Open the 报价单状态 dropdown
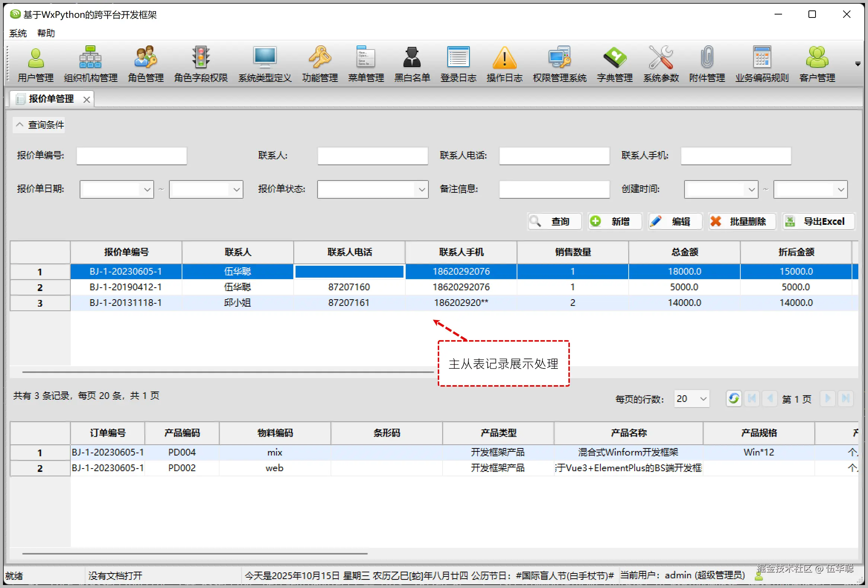 coord(422,190)
